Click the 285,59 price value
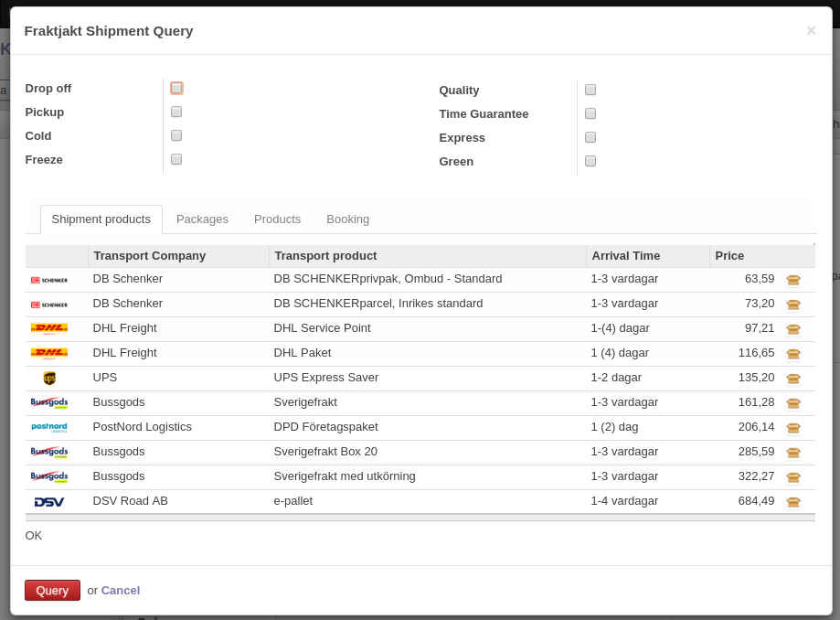 point(756,451)
